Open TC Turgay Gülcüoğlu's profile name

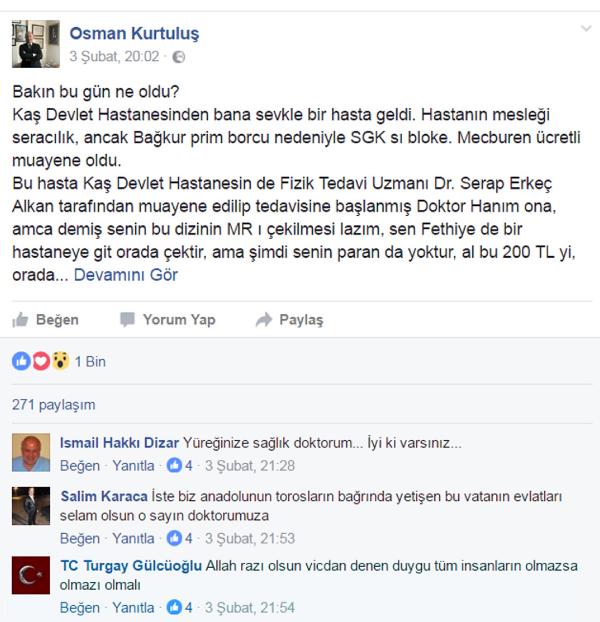tap(131, 566)
